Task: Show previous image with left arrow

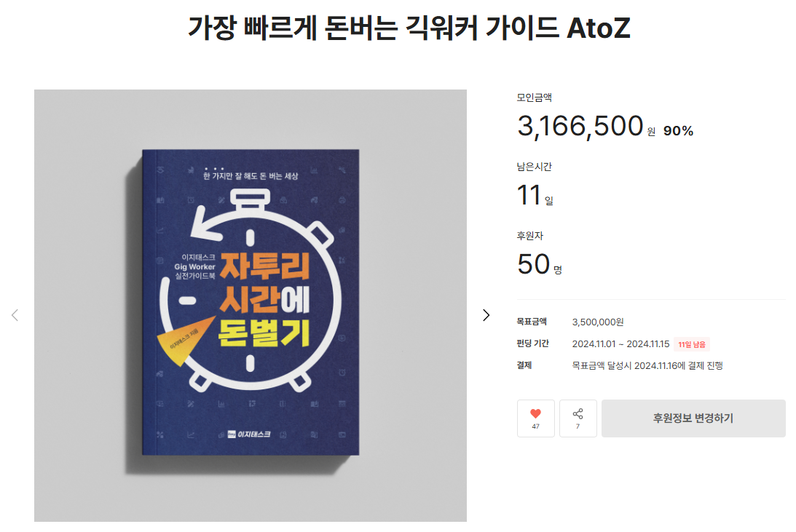Action: (15, 315)
